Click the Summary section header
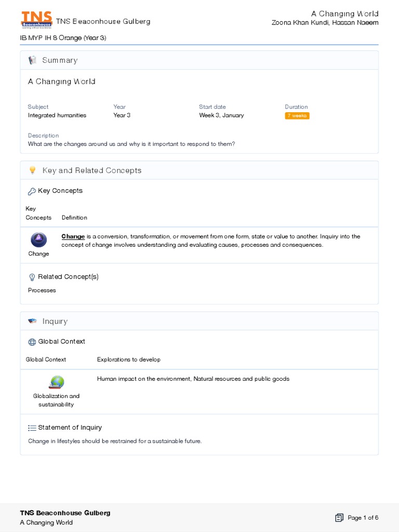Viewport: 399px width, 532px height. (60, 60)
